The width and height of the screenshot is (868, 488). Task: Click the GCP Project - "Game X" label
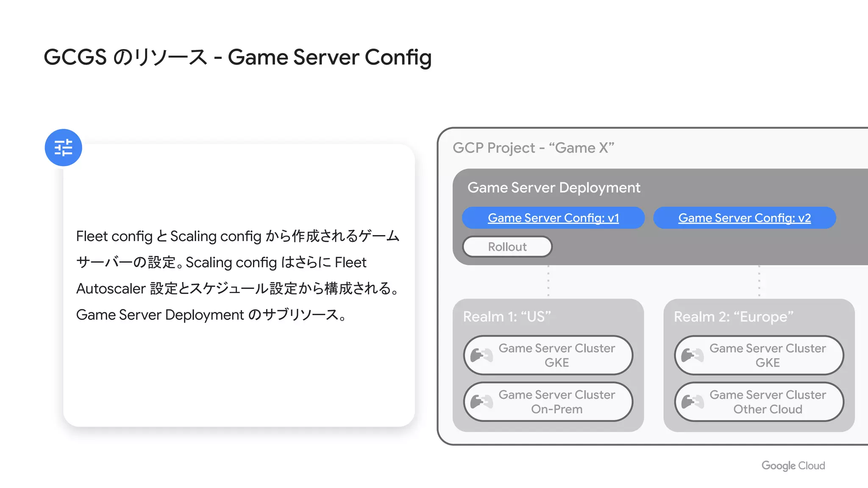(x=533, y=148)
